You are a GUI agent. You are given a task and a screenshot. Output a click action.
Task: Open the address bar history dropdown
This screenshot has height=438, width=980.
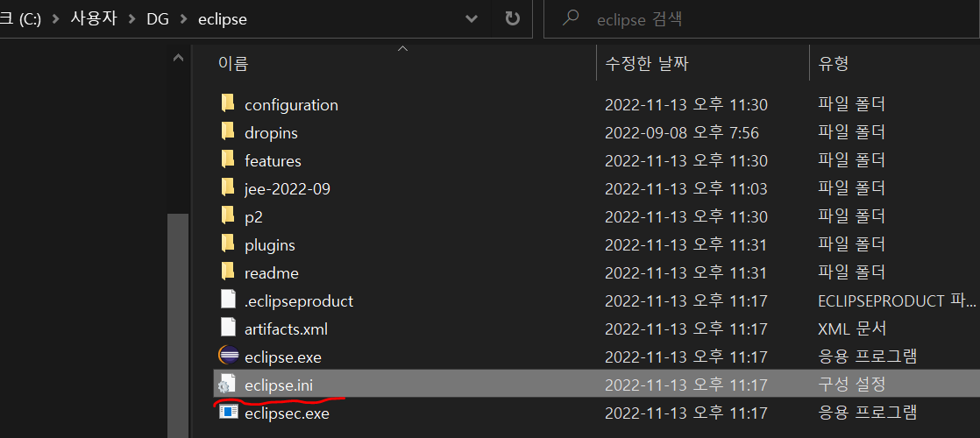tap(472, 19)
